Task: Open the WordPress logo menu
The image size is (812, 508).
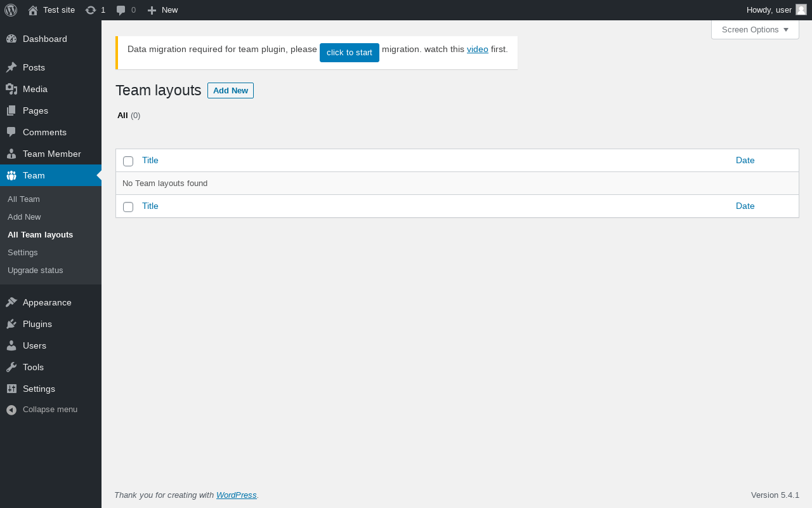Action: tap(11, 10)
